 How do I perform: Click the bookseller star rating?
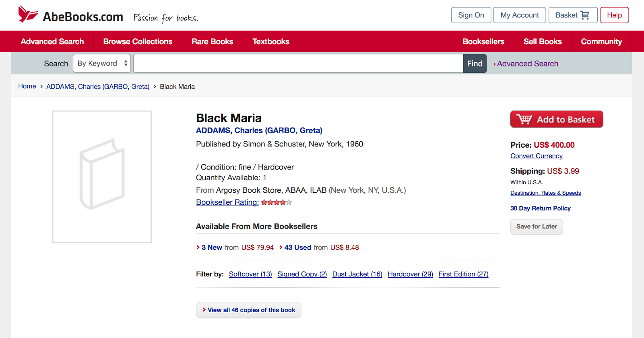(277, 202)
